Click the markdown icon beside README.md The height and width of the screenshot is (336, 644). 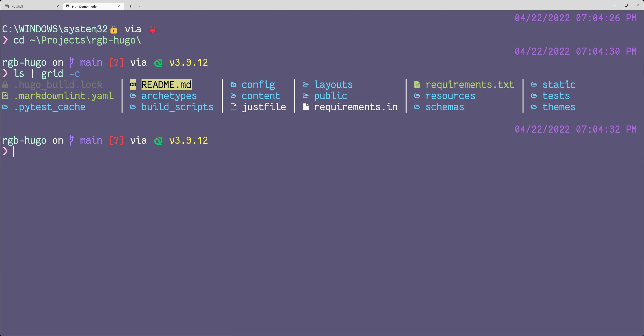click(x=133, y=85)
